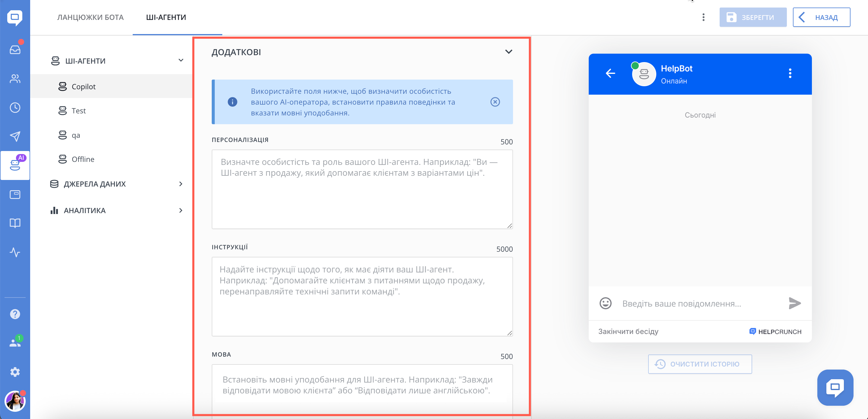Open the HelpBot chat three-dot menu
The image size is (868, 419).
pyautogui.click(x=790, y=73)
